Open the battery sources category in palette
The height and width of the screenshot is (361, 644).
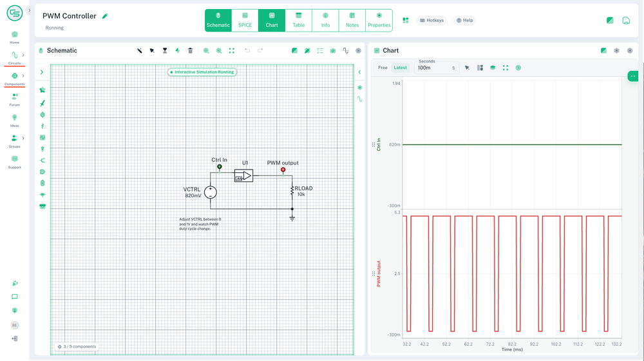point(43,183)
